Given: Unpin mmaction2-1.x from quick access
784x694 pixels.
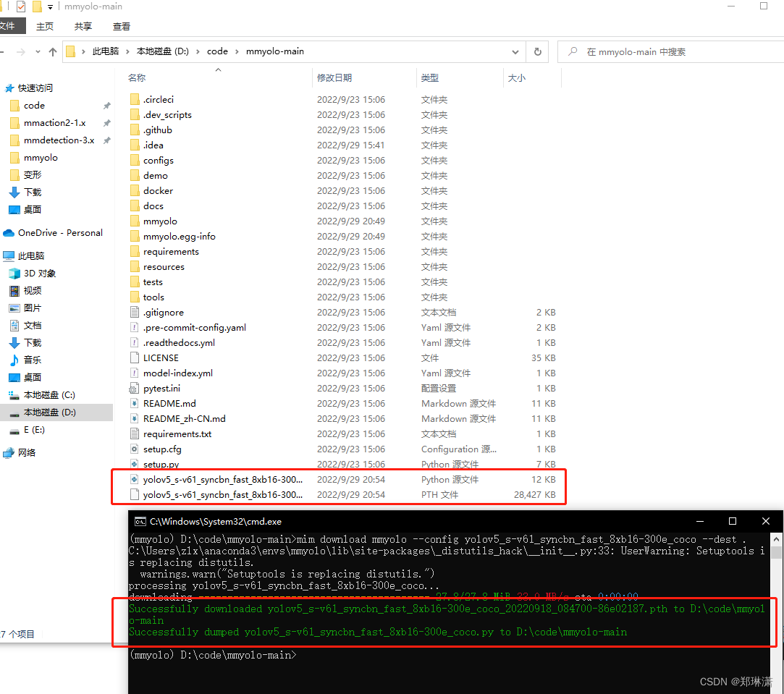Looking at the screenshot, I should click(106, 122).
